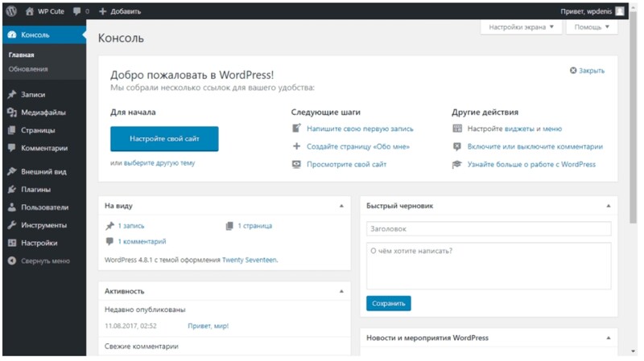The height and width of the screenshot is (361, 644).
Task: Click bubble icon beside 1 комментарий
Action: [x=109, y=241]
